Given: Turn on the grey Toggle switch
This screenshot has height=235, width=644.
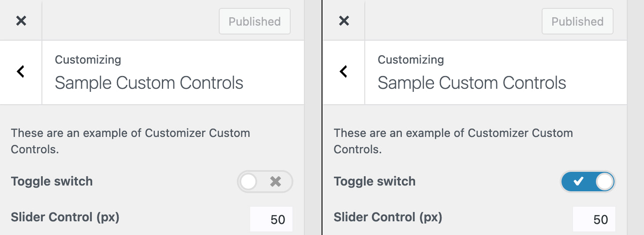Looking at the screenshot, I should 265,182.
